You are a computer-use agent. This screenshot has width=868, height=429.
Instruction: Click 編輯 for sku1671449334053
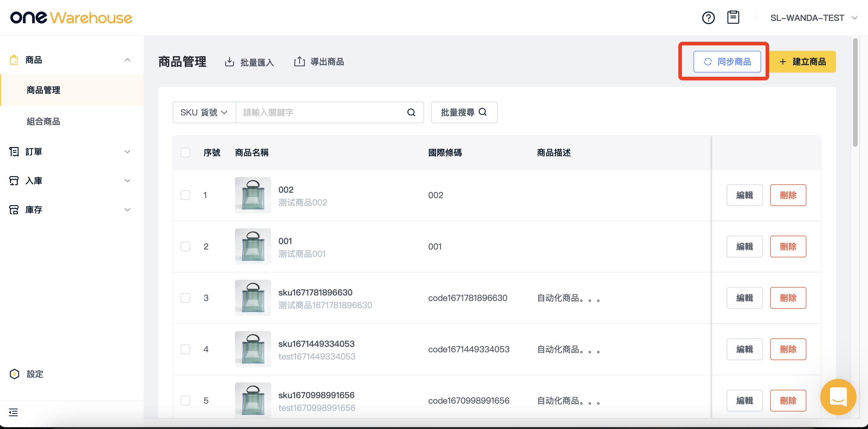[x=744, y=349]
